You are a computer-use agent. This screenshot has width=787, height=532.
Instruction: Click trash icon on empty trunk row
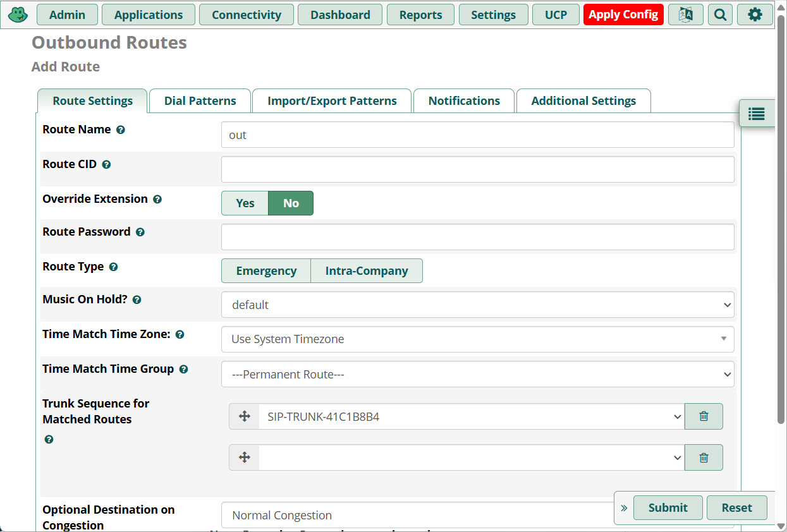click(704, 458)
